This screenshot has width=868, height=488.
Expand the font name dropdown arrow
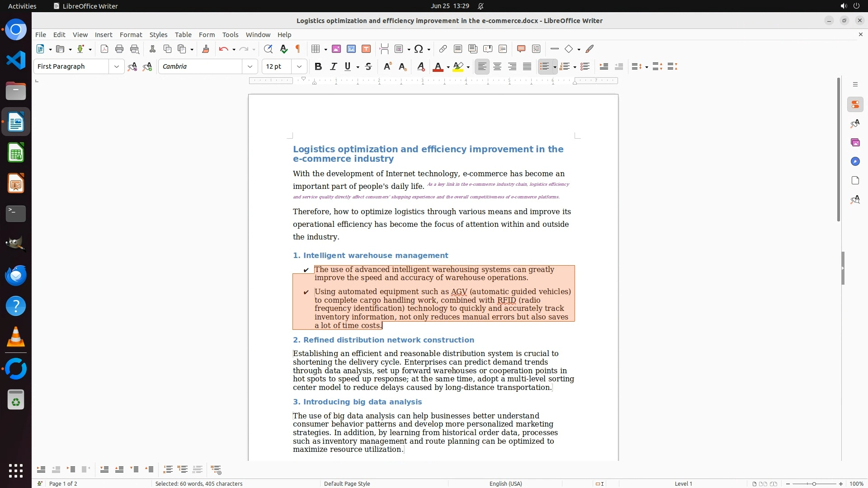pyautogui.click(x=250, y=66)
